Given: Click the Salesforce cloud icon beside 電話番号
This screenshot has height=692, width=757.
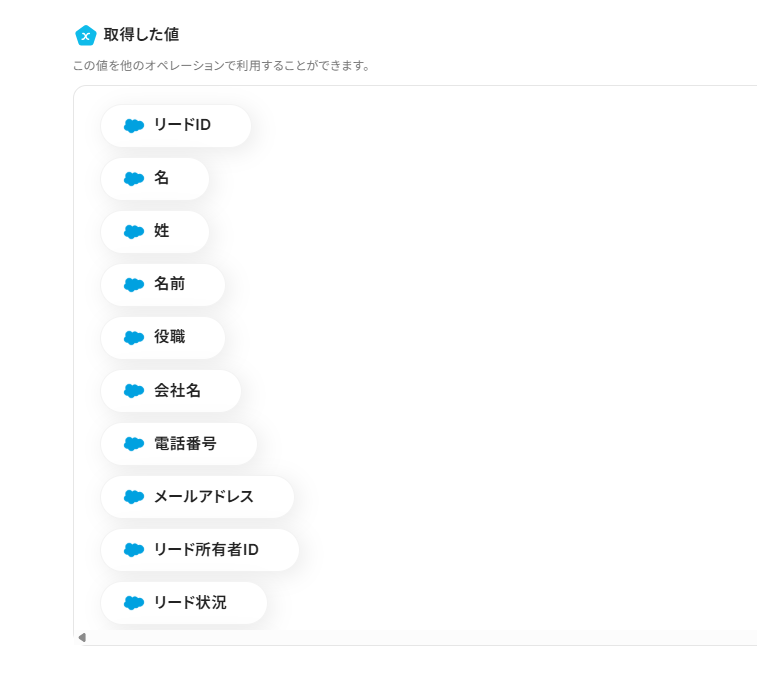Looking at the screenshot, I should [134, 444].
